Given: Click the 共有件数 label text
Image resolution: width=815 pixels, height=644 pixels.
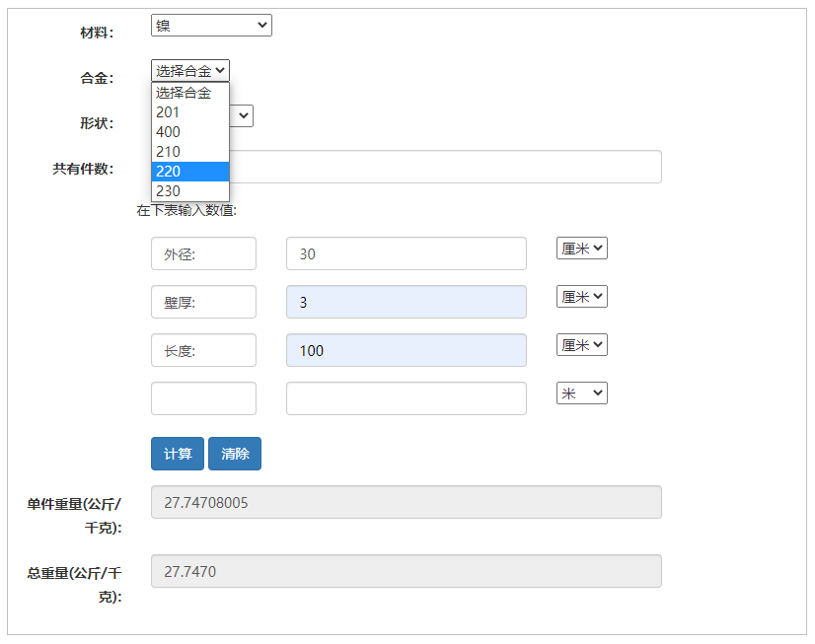Looking at the screenshot, I should pos(83,169).
